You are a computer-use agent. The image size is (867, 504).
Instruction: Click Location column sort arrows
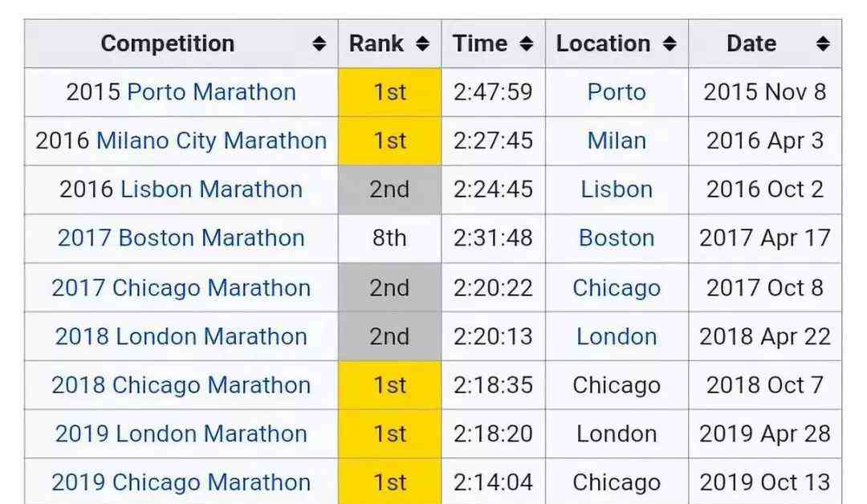pos(670,43)
